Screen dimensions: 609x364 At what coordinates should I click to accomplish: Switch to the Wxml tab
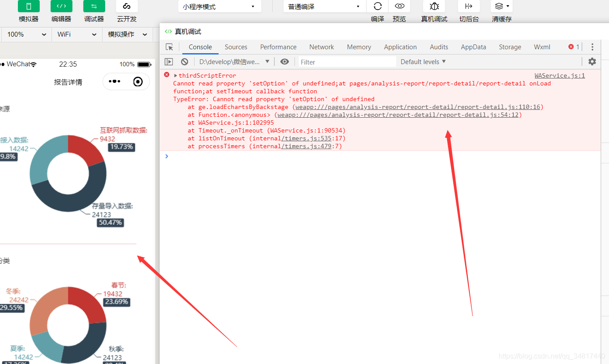pyautogui.click(x=542, y=47)
